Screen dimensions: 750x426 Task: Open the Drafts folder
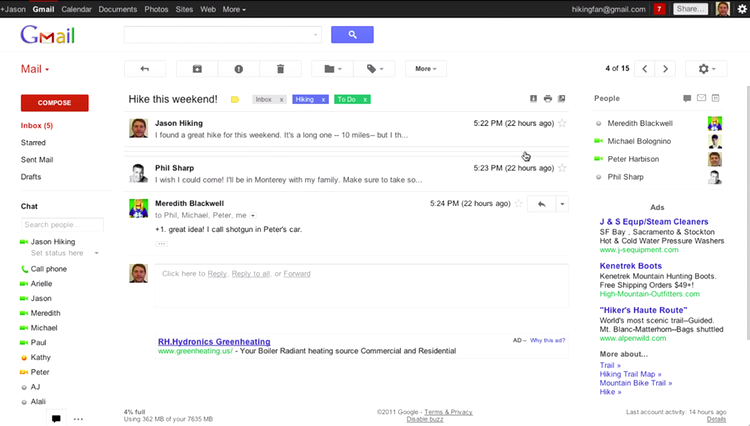tap(31, 177)
